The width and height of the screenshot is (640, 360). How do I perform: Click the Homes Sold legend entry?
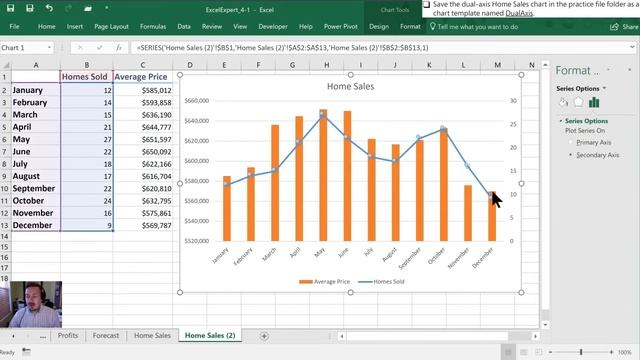coord(381,282)
